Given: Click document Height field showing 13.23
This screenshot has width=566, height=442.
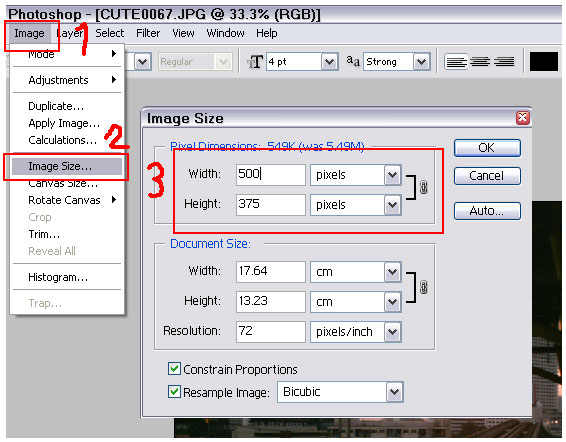Looking at the screenshot, I should (271, 302).
